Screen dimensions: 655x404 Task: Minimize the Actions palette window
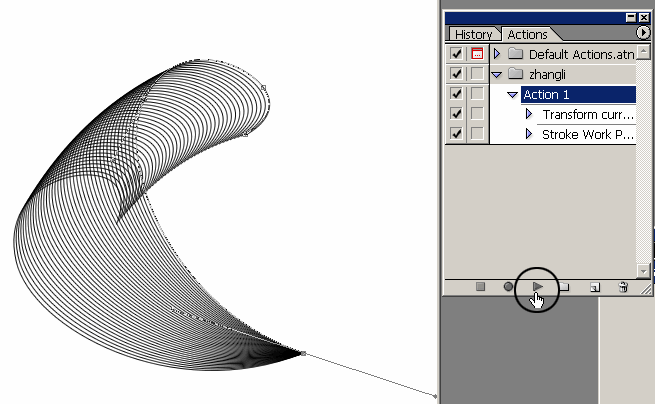tap(631, 18)
